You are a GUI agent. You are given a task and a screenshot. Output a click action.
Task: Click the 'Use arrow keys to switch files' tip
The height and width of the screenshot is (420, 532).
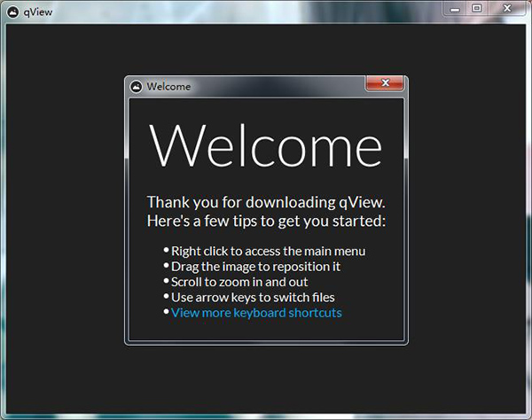[x=253, y=298]
